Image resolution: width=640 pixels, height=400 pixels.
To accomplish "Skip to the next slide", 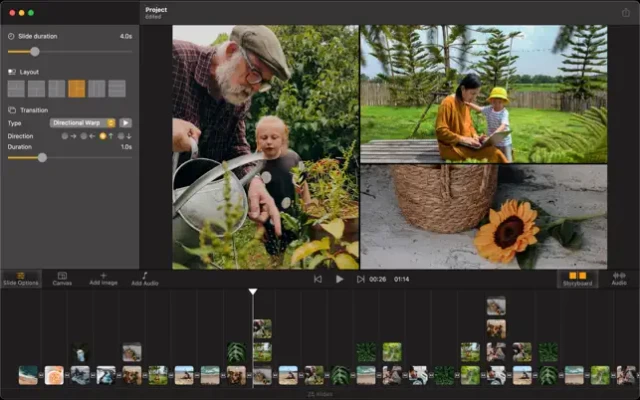I will pyautogui.click(x=360, y=279).
